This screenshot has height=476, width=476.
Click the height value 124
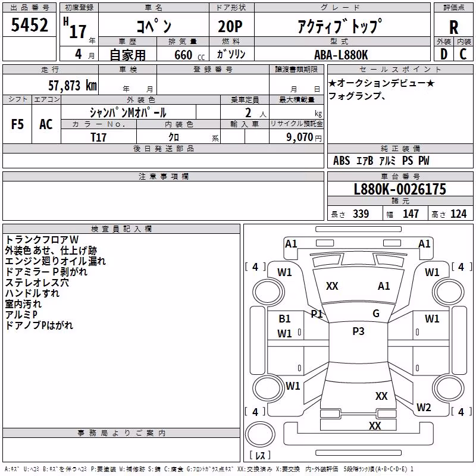point(458,214)
